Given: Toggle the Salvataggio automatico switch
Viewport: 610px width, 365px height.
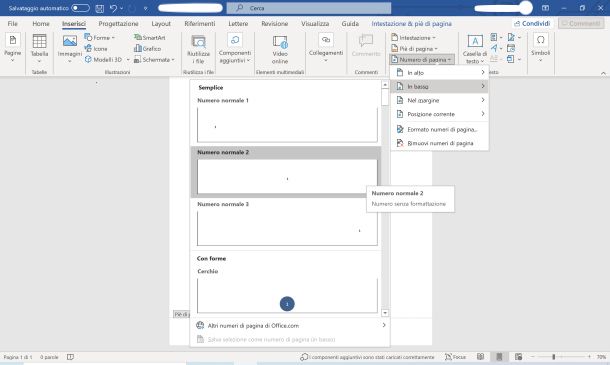Looking at the screenshot, I should tap(80, 8).
